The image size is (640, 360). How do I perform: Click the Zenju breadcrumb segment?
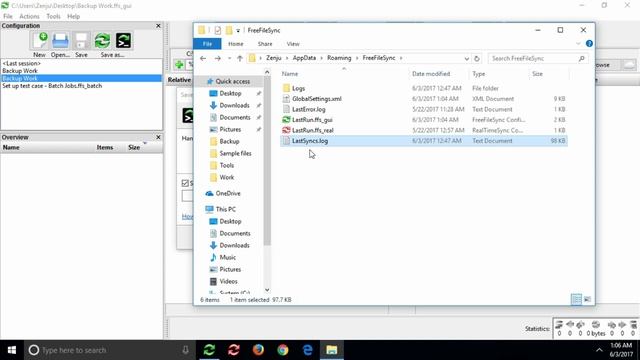(x=273, y=58)
